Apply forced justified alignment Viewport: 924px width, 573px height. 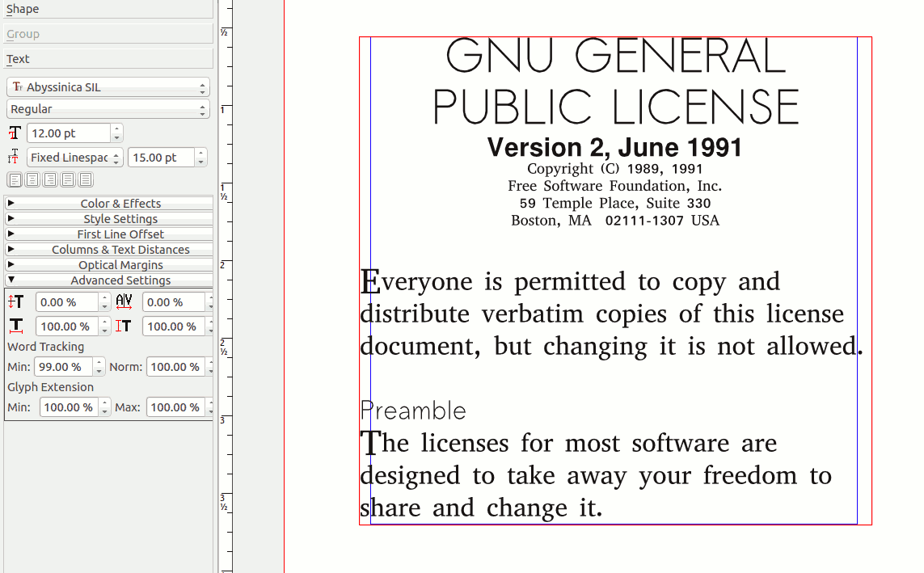pos(86,179)
